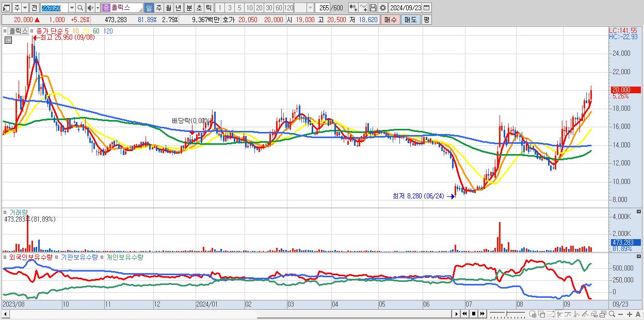Click the stock code input field 226950
This screenshot has width=644, height=320.
(x=54, y=8)
